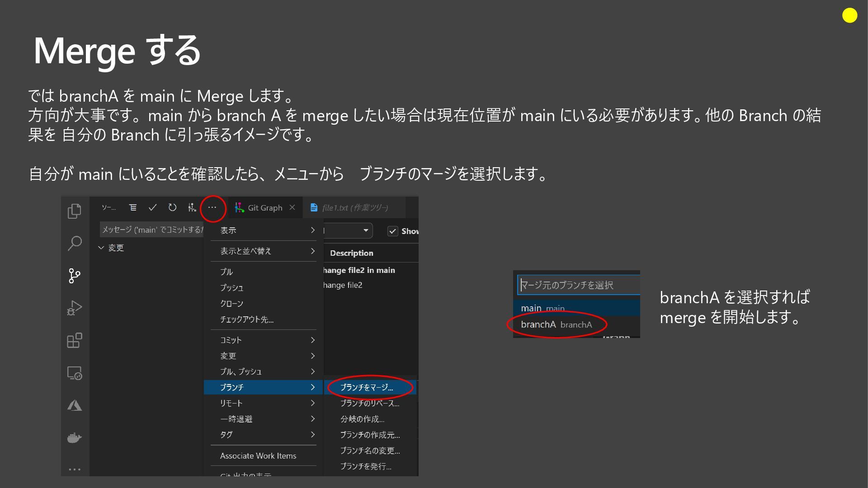Open the Extensions blocks icon
The image size is (868, 488).
(x=75, y=340)
